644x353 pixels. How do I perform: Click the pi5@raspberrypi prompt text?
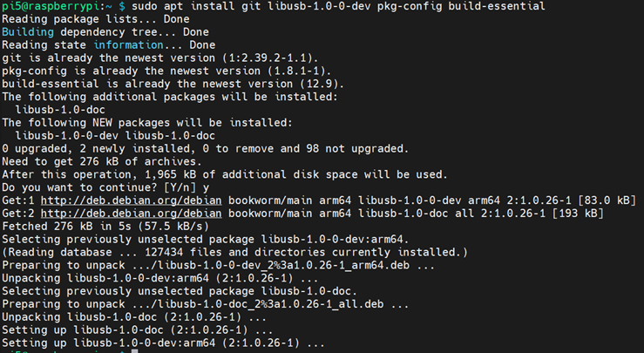click(54, 7)
